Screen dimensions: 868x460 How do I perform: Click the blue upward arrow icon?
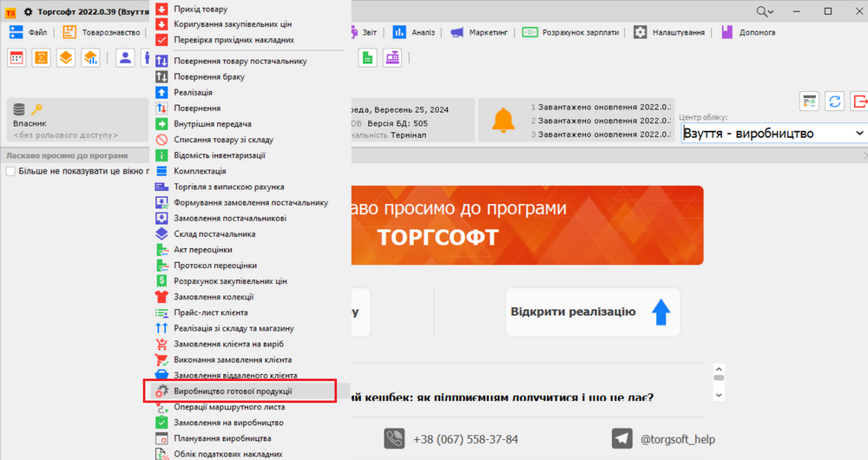pyautogui.click(x=661, y=312)
